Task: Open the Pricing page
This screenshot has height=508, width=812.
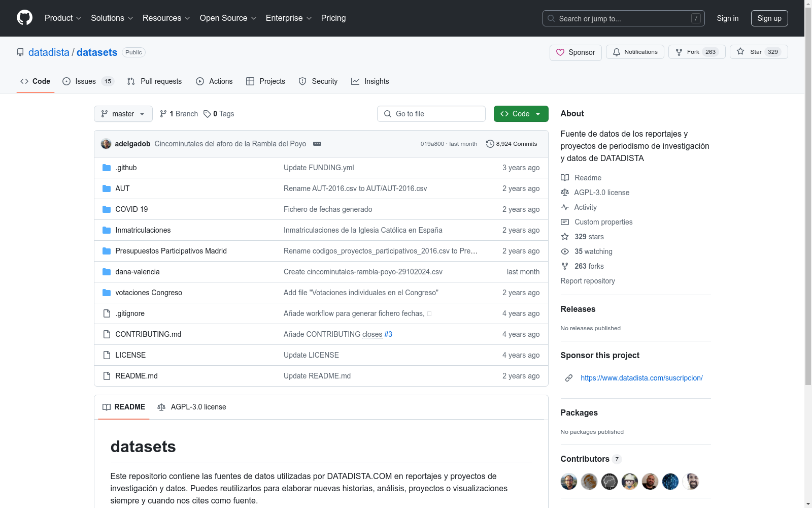Action: [333, 18]
